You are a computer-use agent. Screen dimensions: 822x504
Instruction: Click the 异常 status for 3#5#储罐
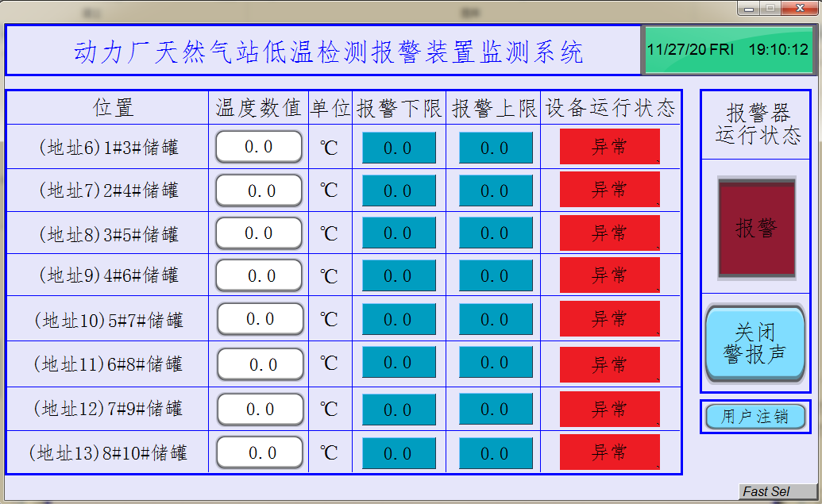[x=609, y=233]
